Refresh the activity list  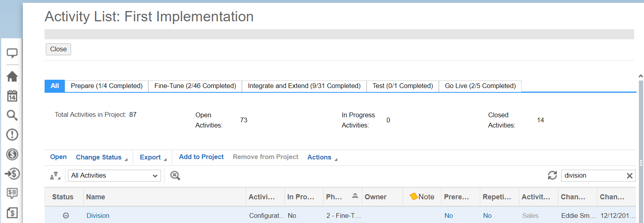point(552,176)
